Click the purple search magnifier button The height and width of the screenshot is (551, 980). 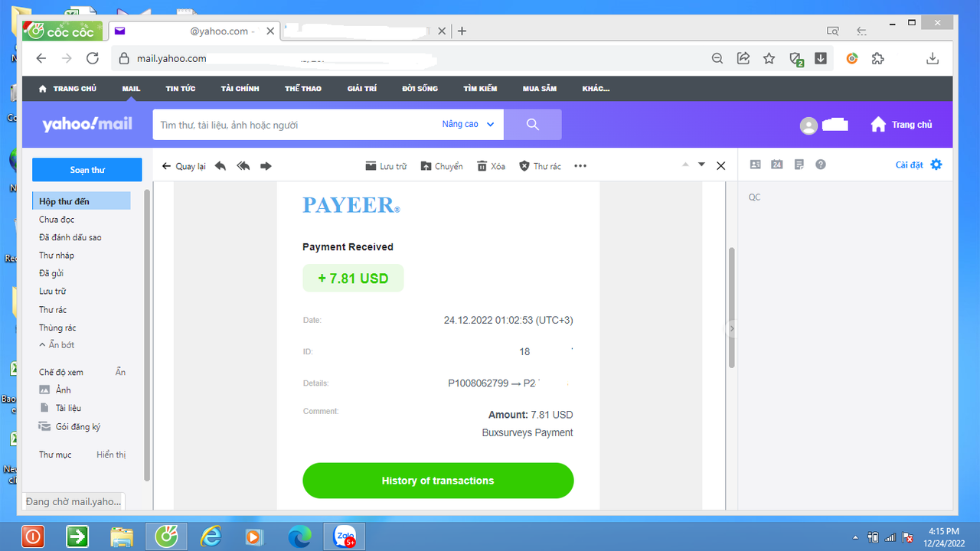coord(533,124)
